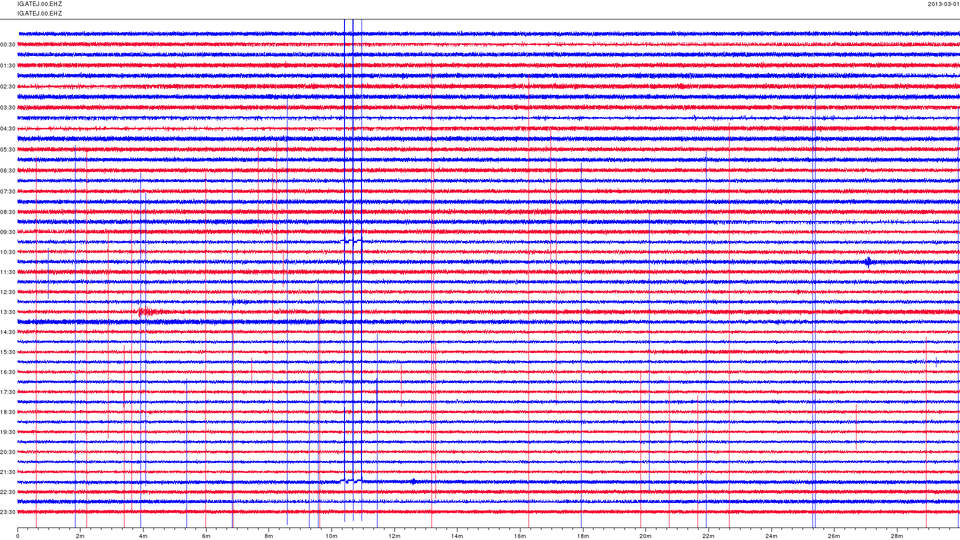Pick the 19:30 row label
The image size is (960, 540).
(x=8, y=432)
